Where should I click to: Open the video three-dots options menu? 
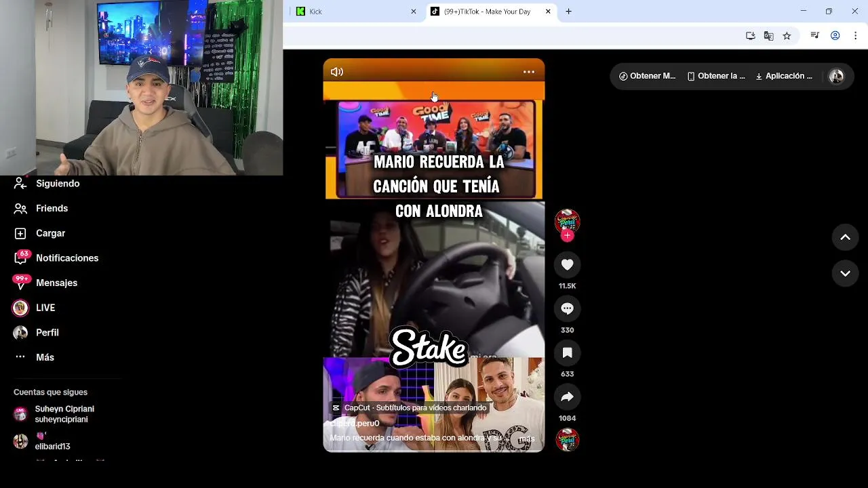tap(529, 72)
